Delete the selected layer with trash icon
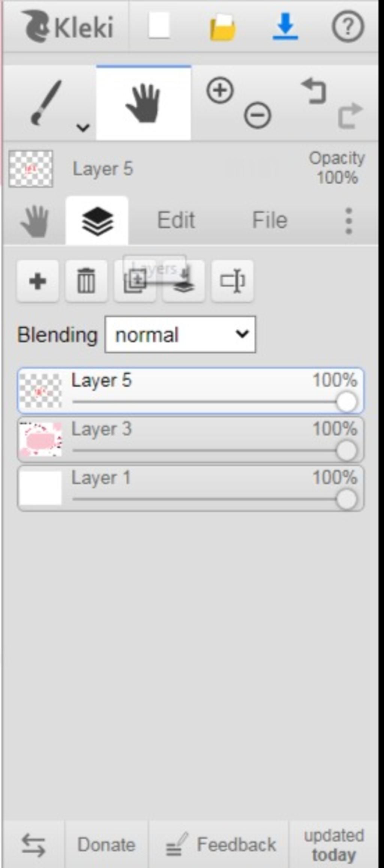 [86, 281]
